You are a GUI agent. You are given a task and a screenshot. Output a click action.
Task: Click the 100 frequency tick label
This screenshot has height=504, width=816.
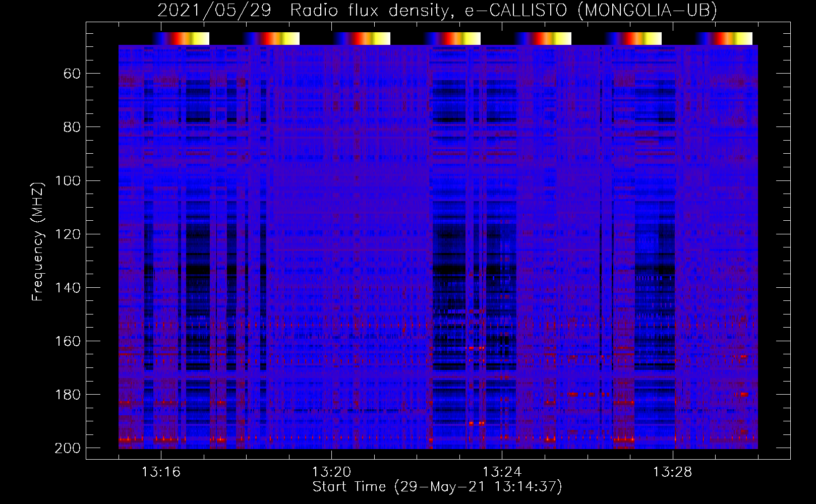coord(68,180)
